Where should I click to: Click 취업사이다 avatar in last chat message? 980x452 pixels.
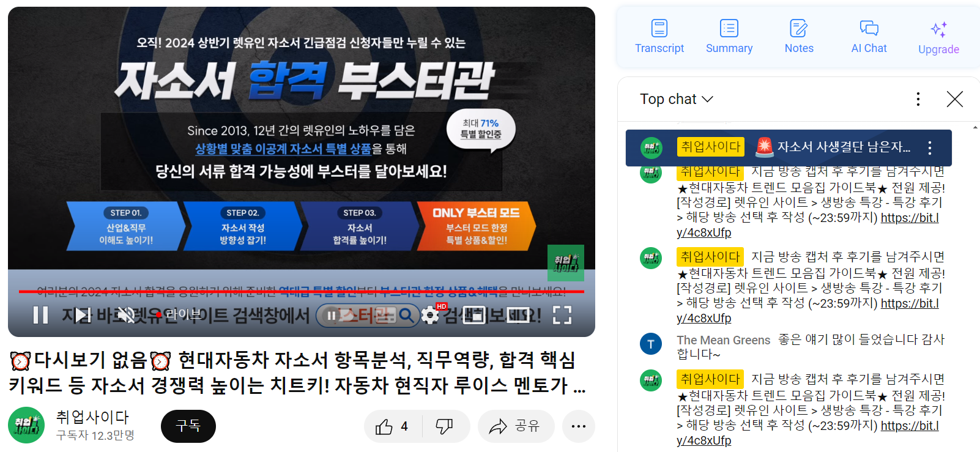click(x=651, y=380)
